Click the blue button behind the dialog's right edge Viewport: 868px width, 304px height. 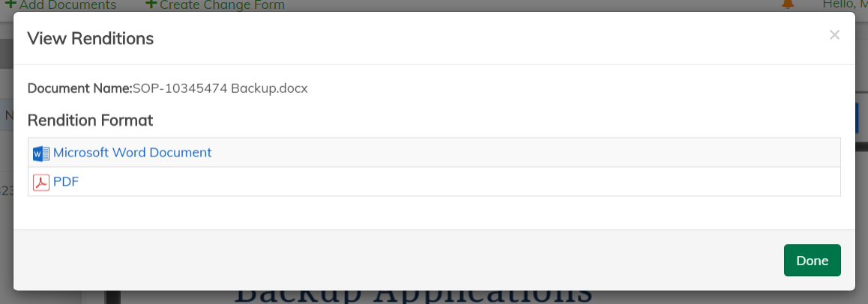(x=861, y=118)
